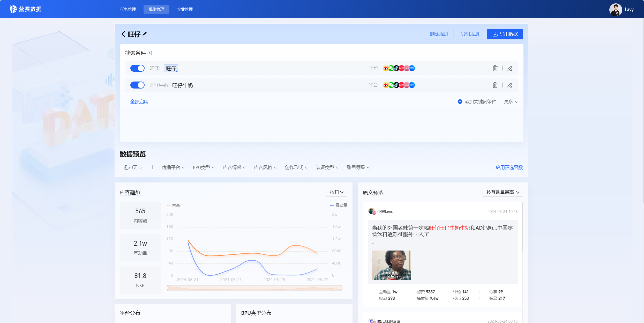644x323 pixels.
Task: Click the Douyin platform icon in 旺仔牛奶 row
Action: 396,85
